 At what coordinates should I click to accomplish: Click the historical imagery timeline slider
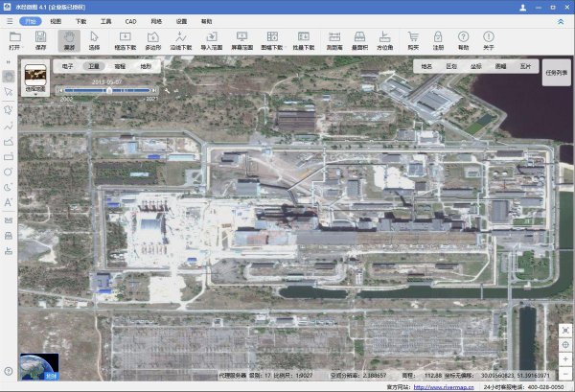(x=110, y=90)
